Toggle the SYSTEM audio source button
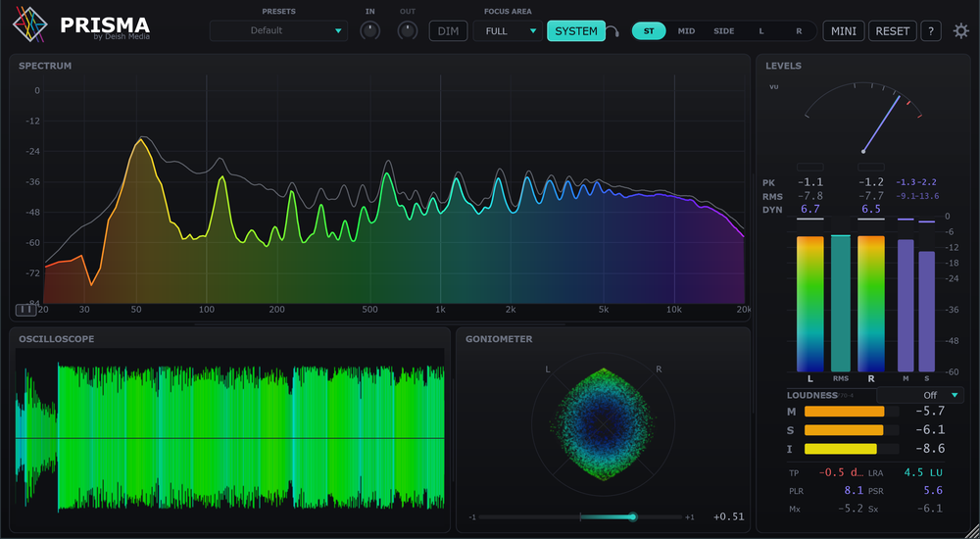The height and width of the screenshot is (539, 980). pos(576,30)
